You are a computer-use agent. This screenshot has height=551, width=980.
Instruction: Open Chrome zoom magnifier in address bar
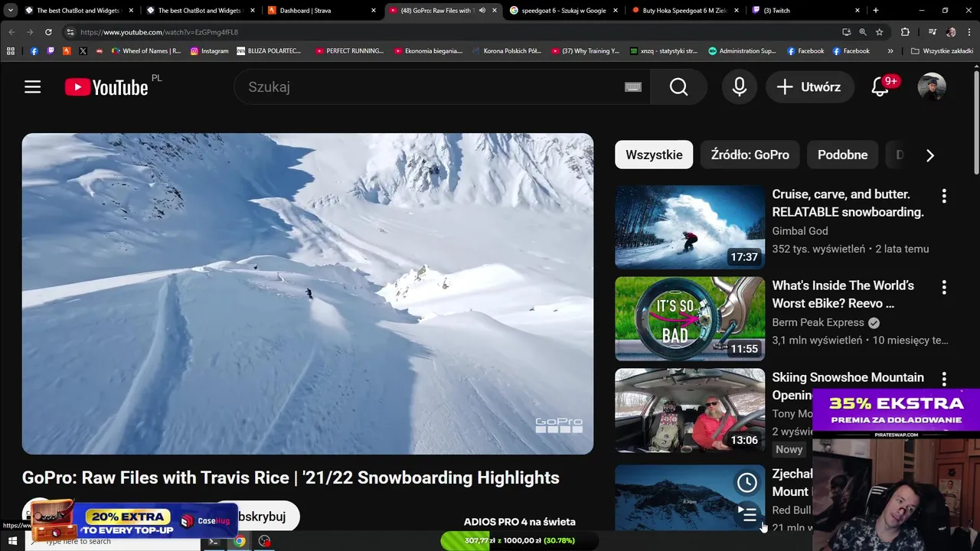click(x=863, y=32)
